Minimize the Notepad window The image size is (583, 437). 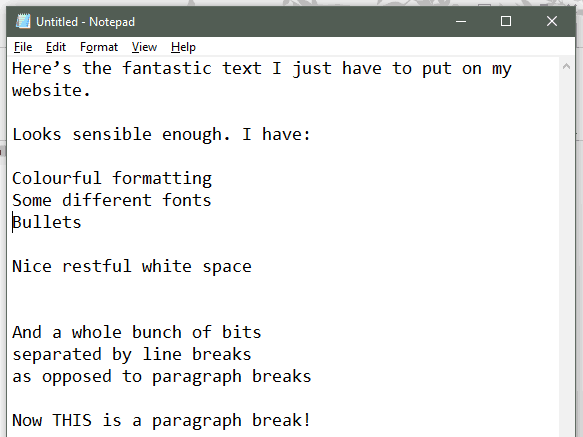[x=461, y=21]
